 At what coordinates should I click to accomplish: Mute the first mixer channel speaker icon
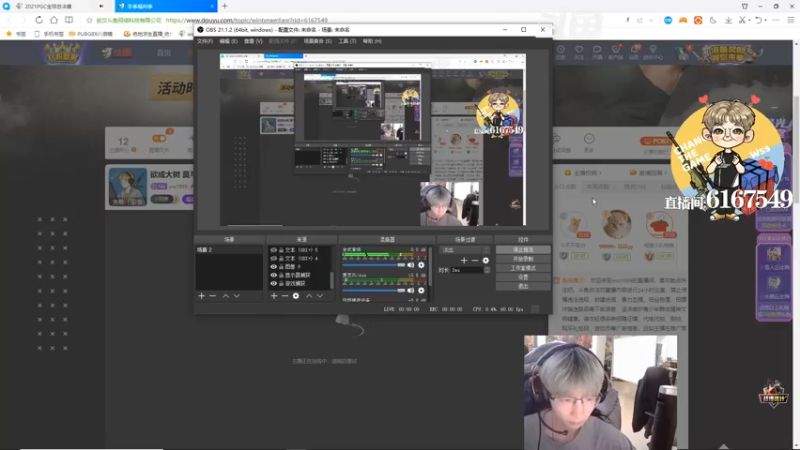point(411,265)
